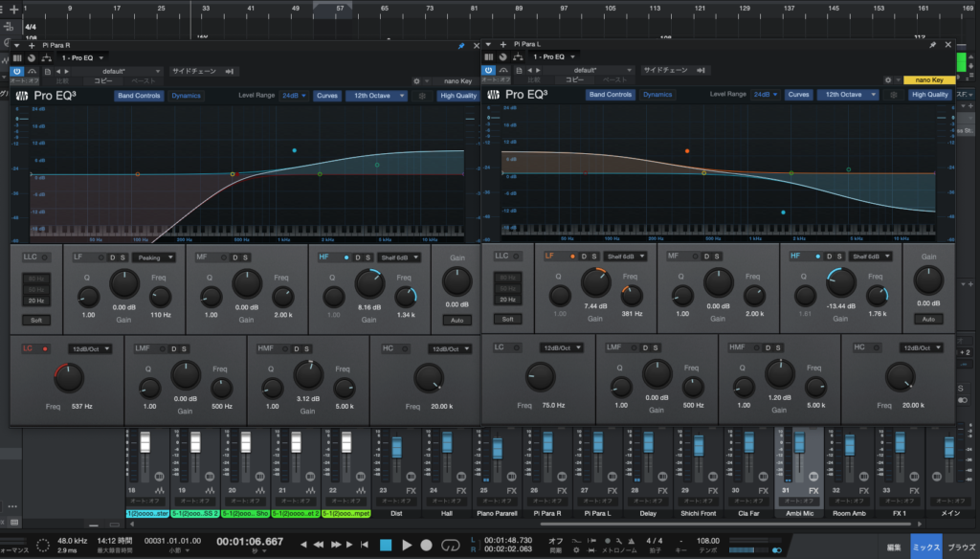Click the freeze snowflake icon in left EQ
Screen dimensions: 980x559
pyautogui.click(x=422, y=96)
